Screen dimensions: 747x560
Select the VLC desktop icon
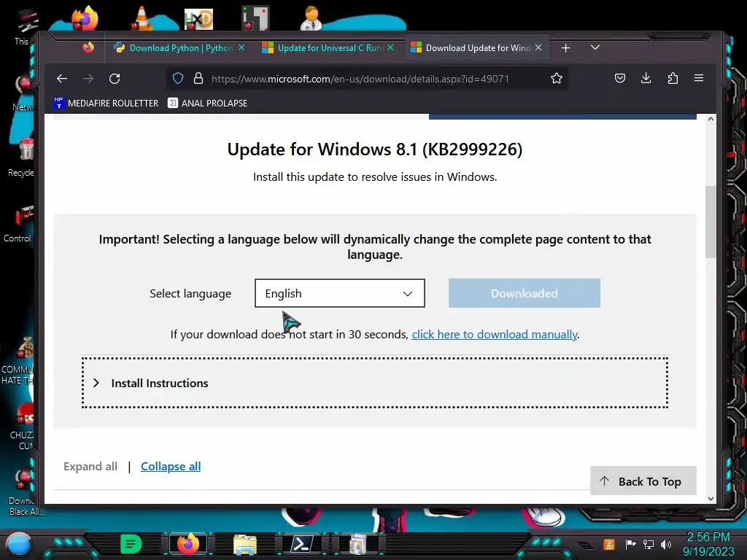point(142,18)
